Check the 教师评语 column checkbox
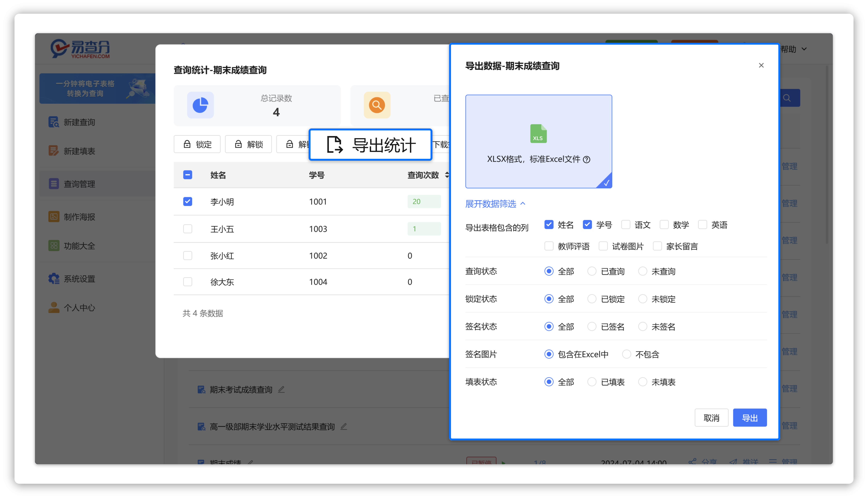 [549, 246]
